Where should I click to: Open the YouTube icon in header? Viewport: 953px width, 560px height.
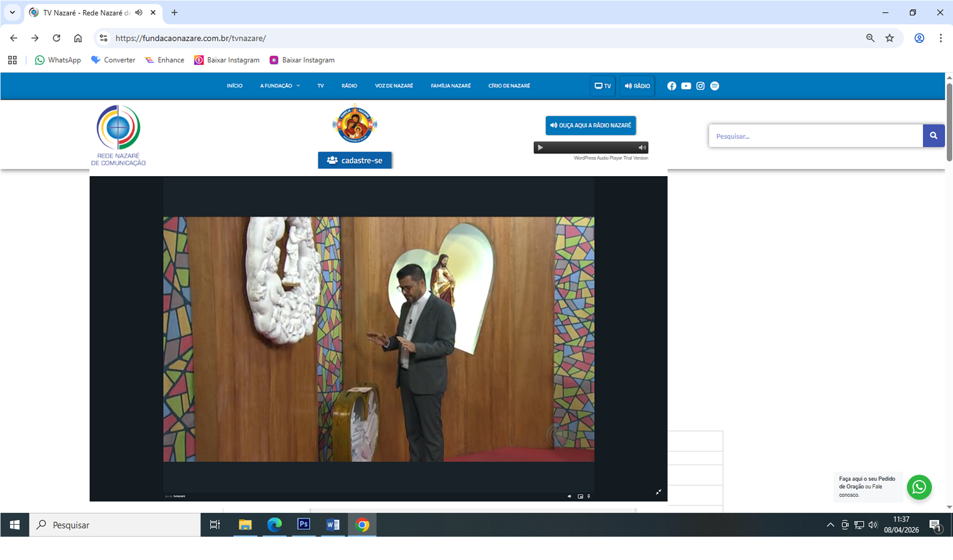pyautogui.click(x=686, y=86)
